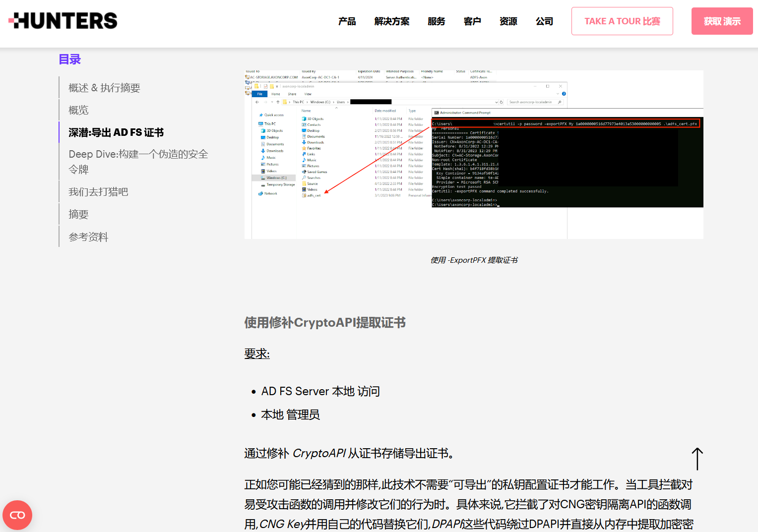Image resolution: width=758 pixels, height=532 pixels.
Task: Jump to 我们去打猎吧 section
Action: pos(98,192)
